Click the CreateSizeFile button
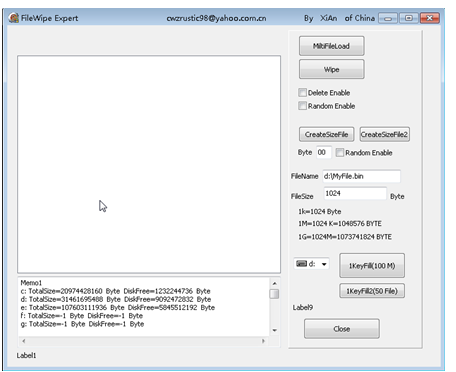Screen dimensions: 456x372 point(326,134)
